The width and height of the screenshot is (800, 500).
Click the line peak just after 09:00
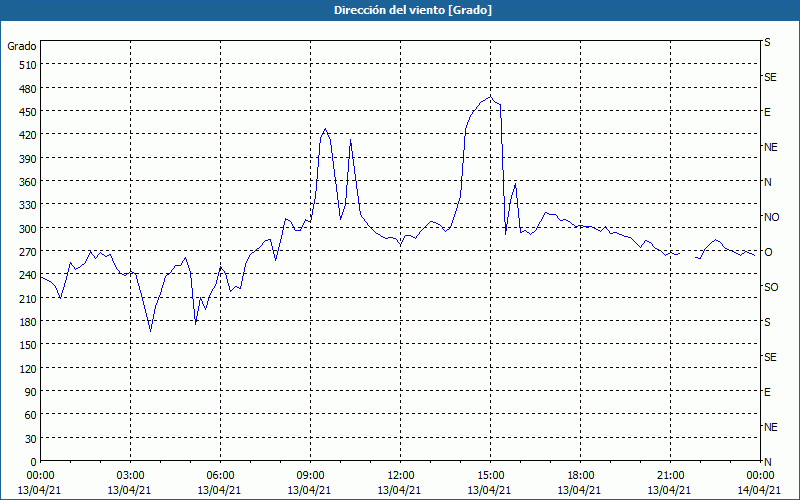coord(325,129)
